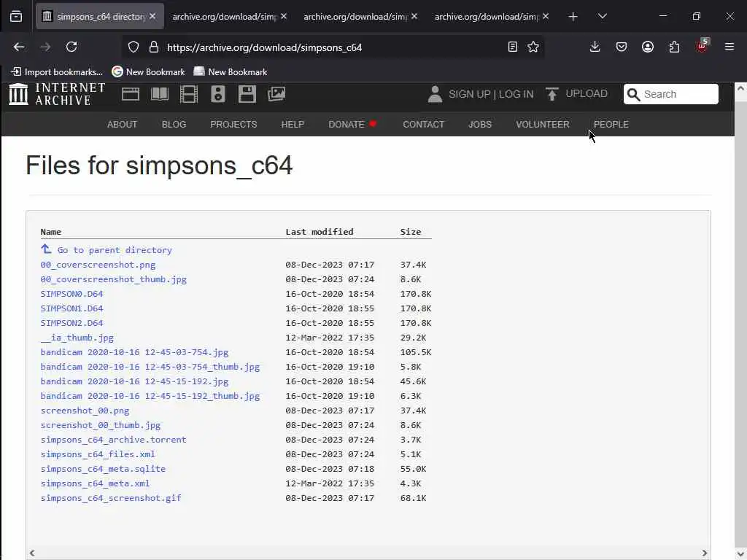The width and height of the screenshot is (747, 560).
Task: Click the padlock site info icon
Action: click(x=153, y=47)
